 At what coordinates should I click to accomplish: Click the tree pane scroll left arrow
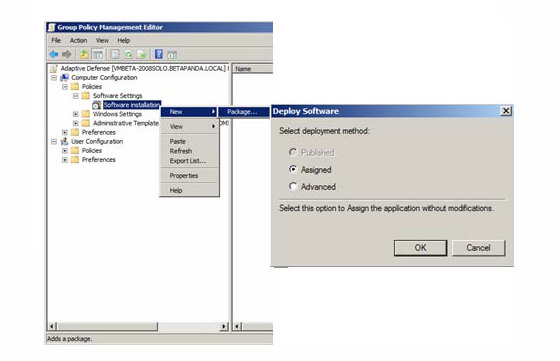pos(52,326)
